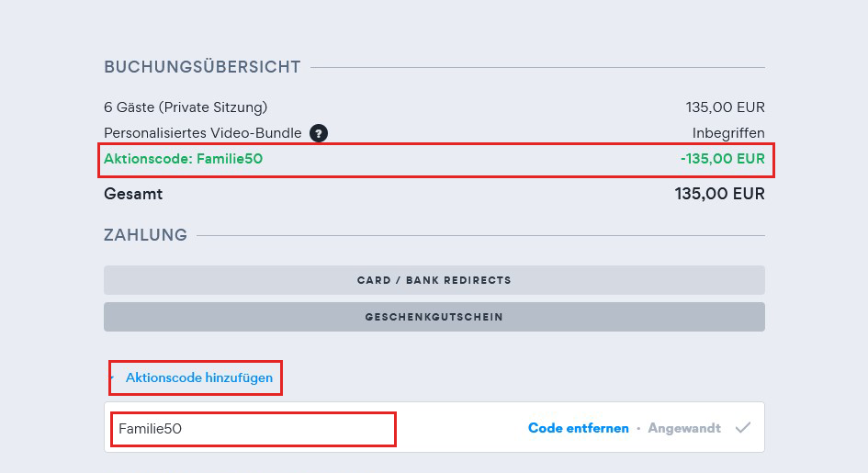
Task: Click the Gesamt label
Action: 133,195
